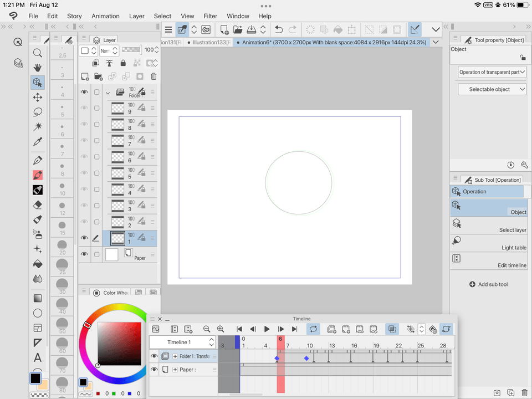Open the Animation menu
Image resolution: width=532 pixels, height=399 pixels.
coord(105,16)
